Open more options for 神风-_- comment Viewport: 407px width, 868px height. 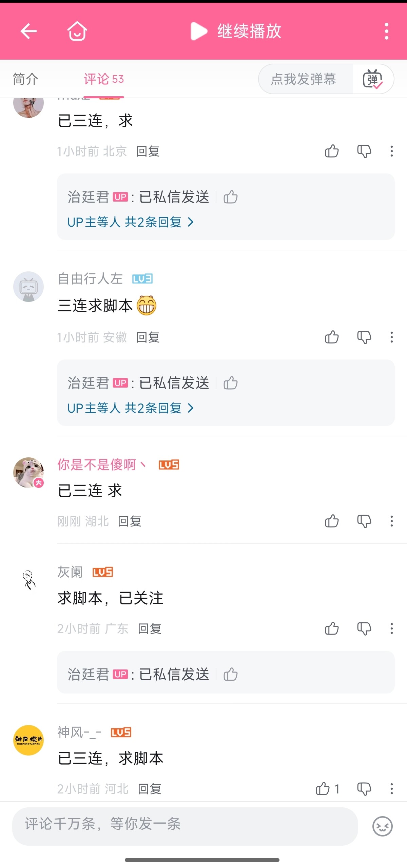tap(391, 789)
